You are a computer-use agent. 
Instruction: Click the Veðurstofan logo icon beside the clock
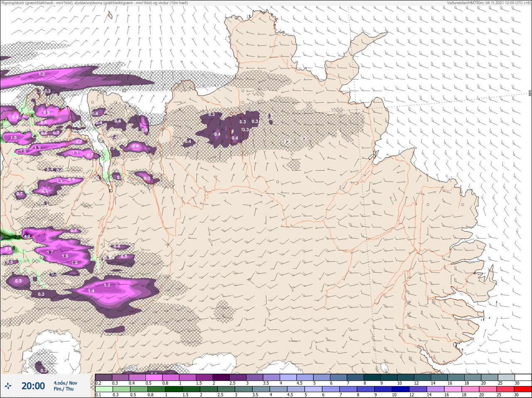[x=7, y=386]
